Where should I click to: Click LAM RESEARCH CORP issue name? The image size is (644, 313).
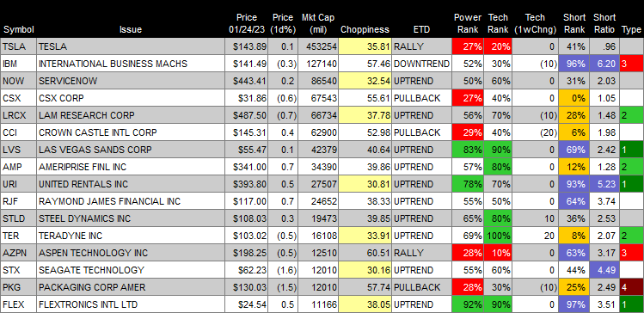[86, 115]
